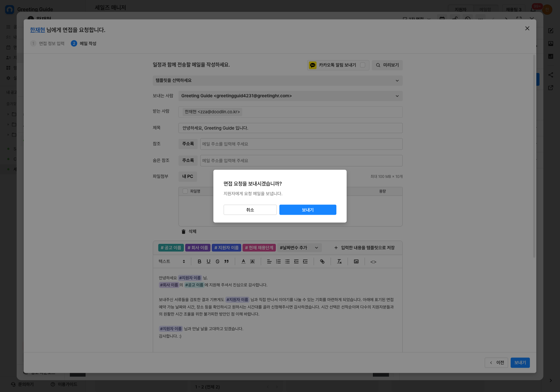The width and height of the screenshot is (560, 392).
Task: Open 채용팀 3 in the background header
Action: 514,10
